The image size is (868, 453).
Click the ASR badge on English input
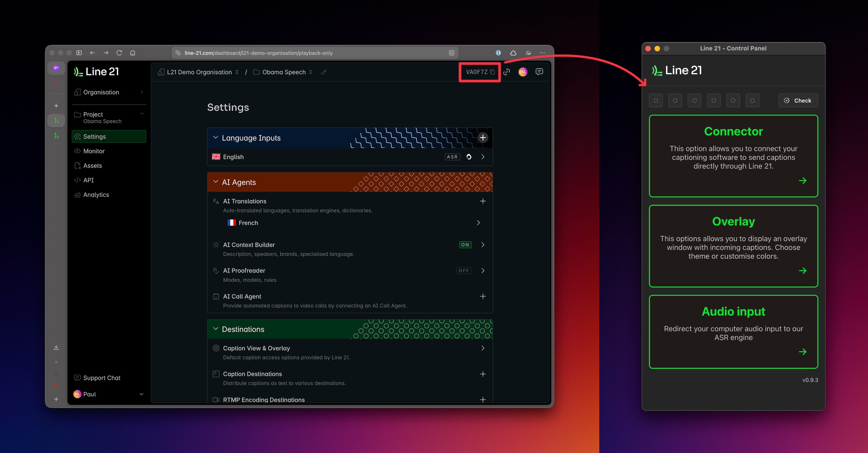(x=452, y=157)
